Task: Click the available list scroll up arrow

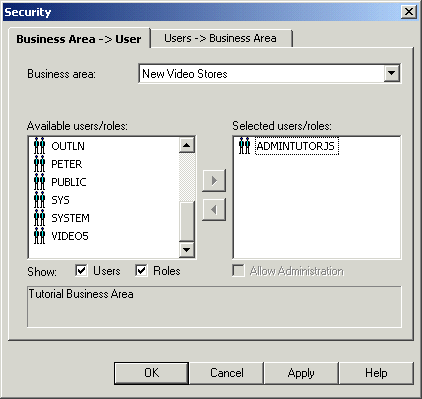Action: click(x=187, y=145)
